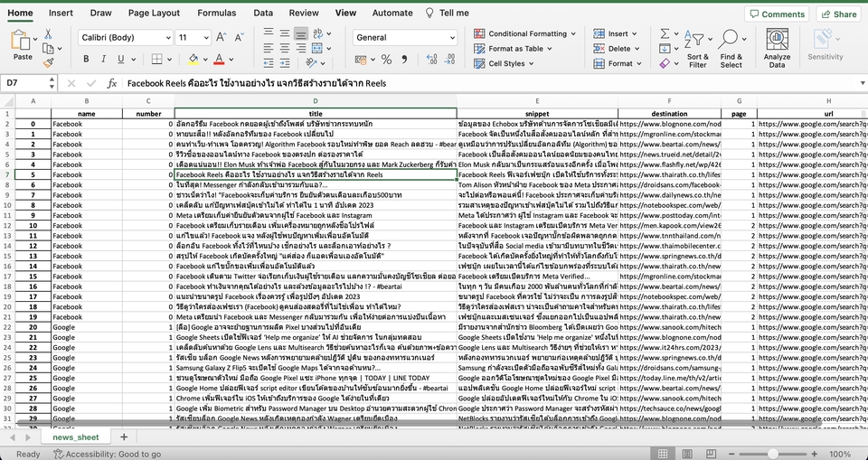868x460 pixels.
Task: Open the Page Layout tab
Action: pos(154,13)
